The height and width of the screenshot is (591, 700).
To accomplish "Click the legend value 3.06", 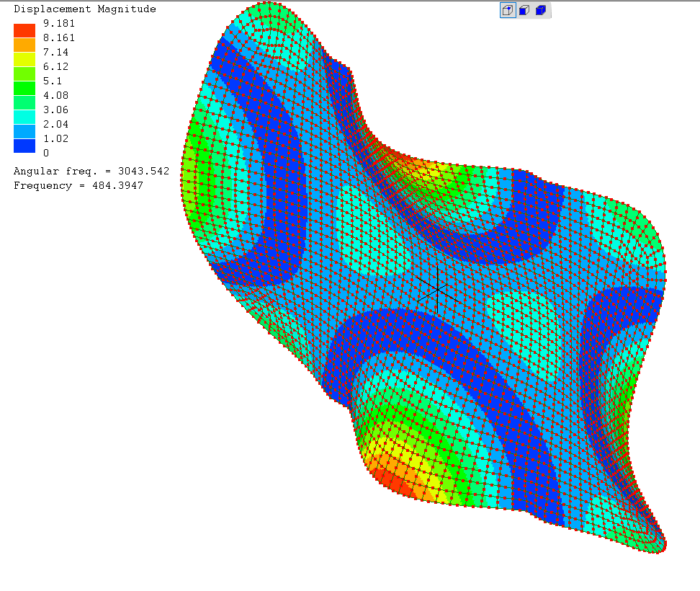I will 55,110.
